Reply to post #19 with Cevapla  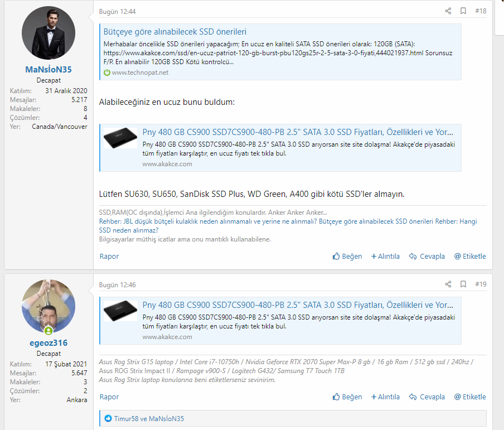pos(427,397)
